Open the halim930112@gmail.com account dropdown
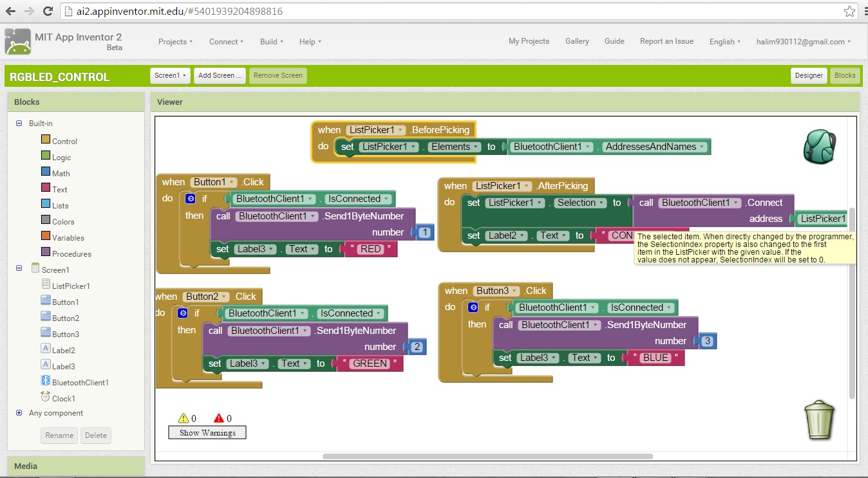 [803, 42]
